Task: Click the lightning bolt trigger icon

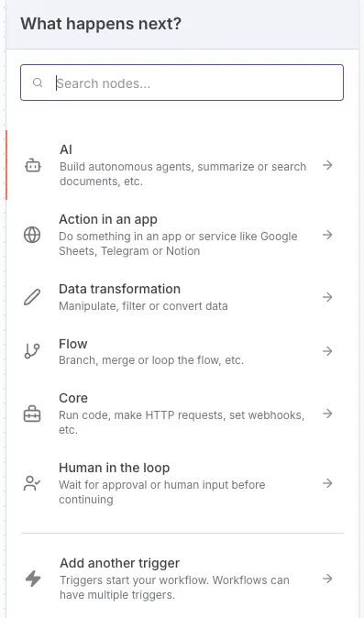Action: tap(33, 579)
